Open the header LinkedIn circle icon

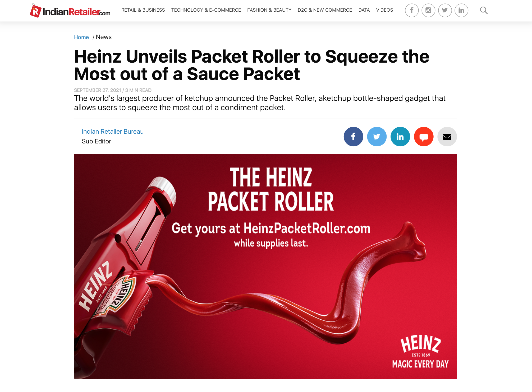[x=461, y=10]
